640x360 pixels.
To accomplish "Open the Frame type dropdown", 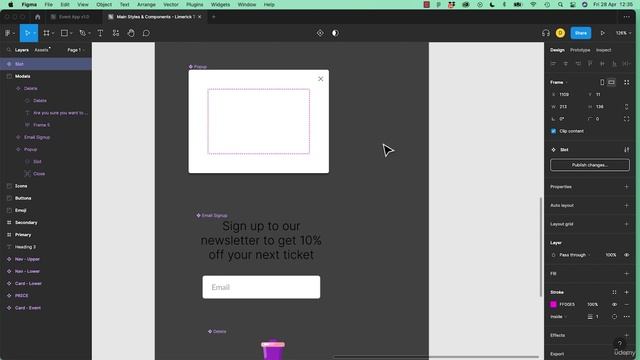I will [x=559, y=82].
